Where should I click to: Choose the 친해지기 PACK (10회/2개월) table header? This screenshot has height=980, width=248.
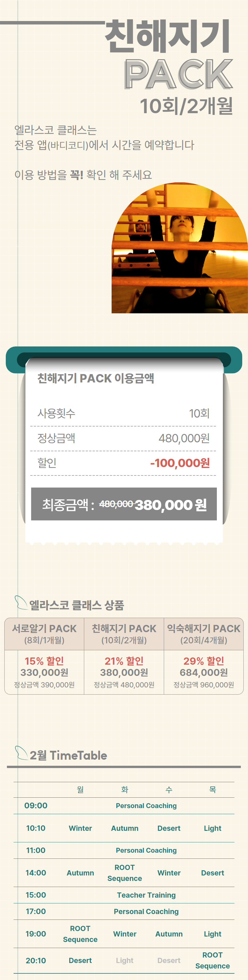(x=124, y=634)
